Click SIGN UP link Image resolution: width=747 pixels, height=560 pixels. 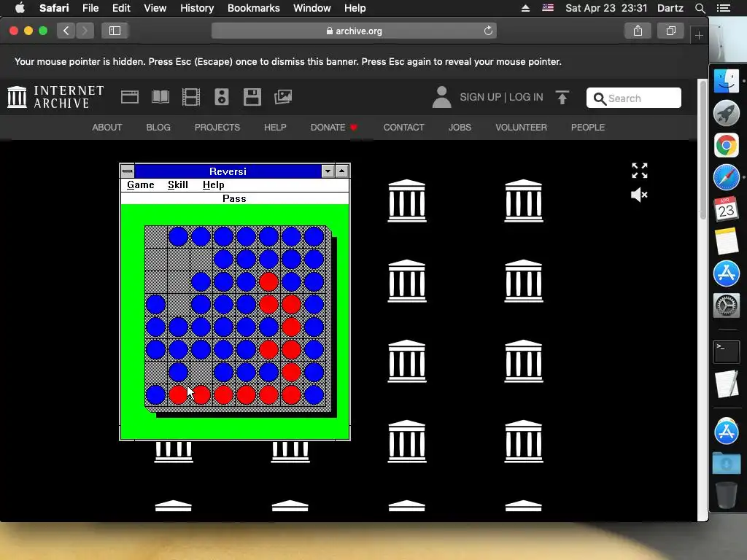pyautogui.click(x=480, y=97)
